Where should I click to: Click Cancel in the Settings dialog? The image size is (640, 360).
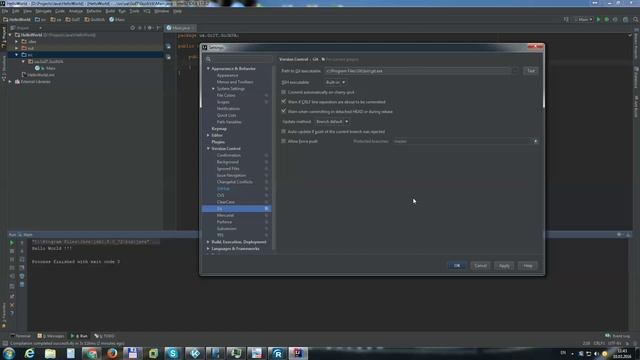pos(480,266)
